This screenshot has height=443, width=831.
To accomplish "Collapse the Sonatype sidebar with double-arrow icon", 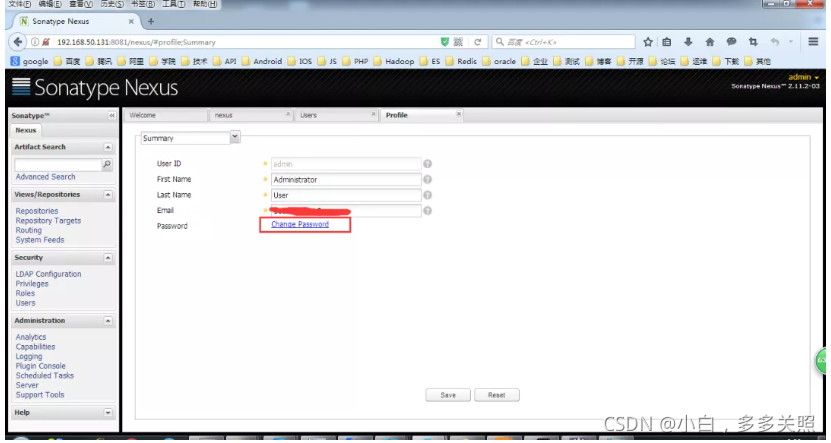I will (x=112, y=116).
